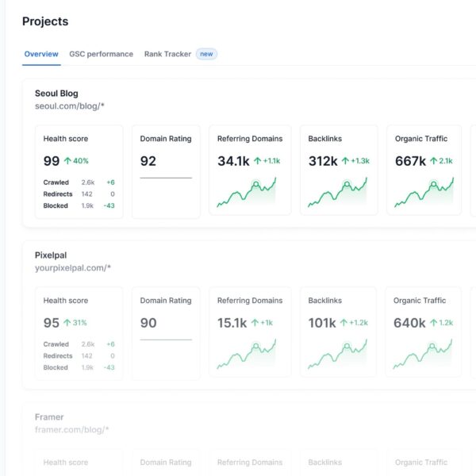Open the Rank Tracker tab
476x476 pixels.
[x=167, y=54]
